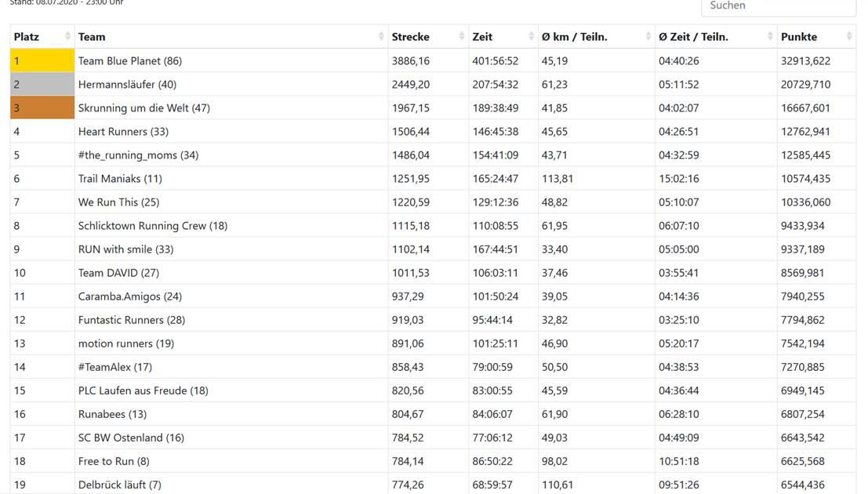868x494 pixels.
Task: Select PLC Laufen aus Freude (18)
Action: 143,390
